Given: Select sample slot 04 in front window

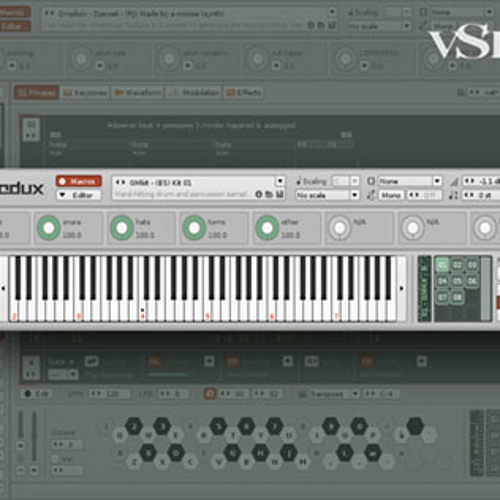Looking at the screenshot, I should click(x=442, y=281).
